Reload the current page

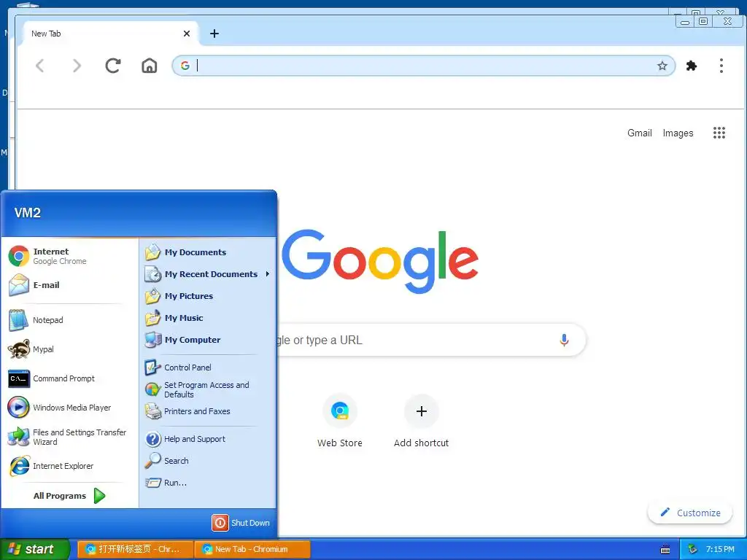[113, 66]
